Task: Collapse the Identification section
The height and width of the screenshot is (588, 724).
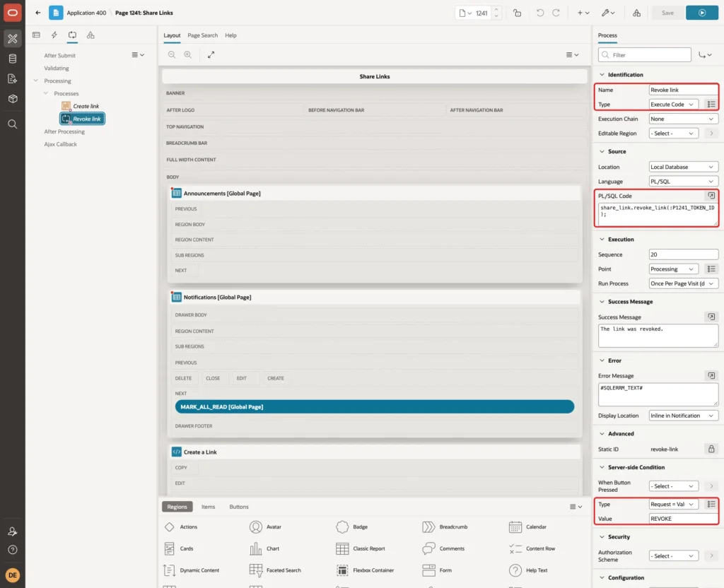Action: (602, 75)
